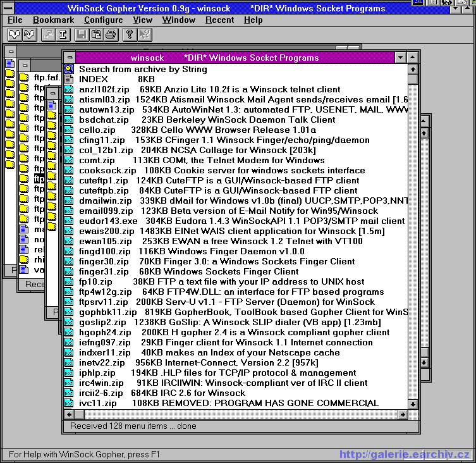Image resolution: width=476 pixels, height=463 pixels.
Task: Open the winsock window's control menu box
Action: click(70, 58)
